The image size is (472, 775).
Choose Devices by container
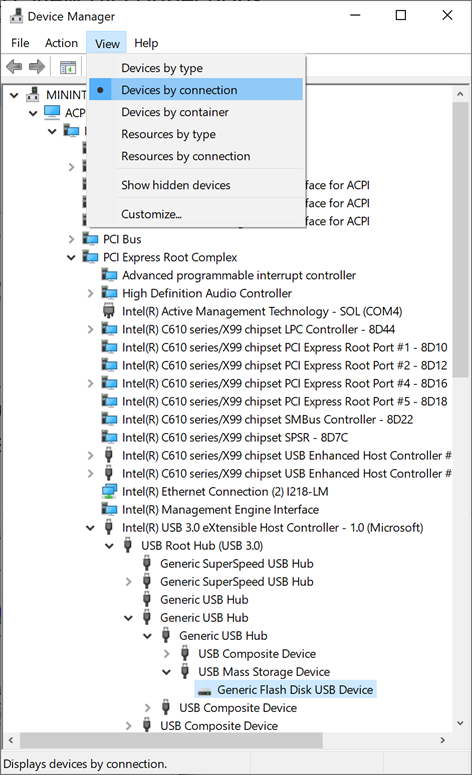[196, 112]
